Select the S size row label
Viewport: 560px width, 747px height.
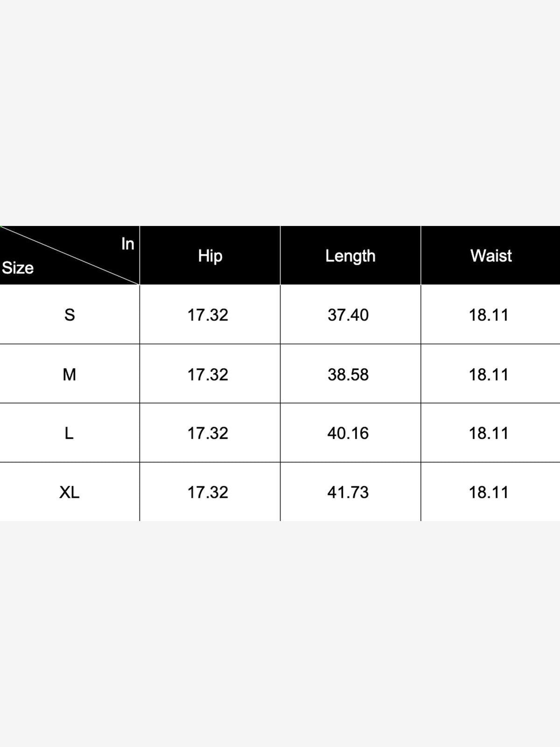click(x=70, y=315)
